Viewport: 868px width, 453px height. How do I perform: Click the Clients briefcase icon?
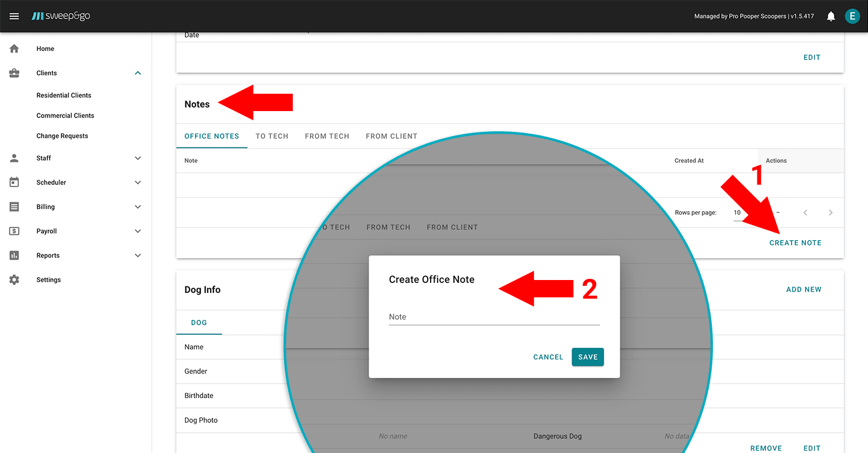click(14, 73)
